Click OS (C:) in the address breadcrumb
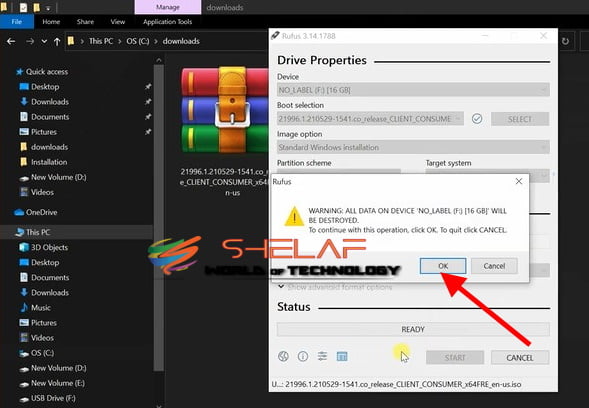The image size is (589, 408). point(137,41)
